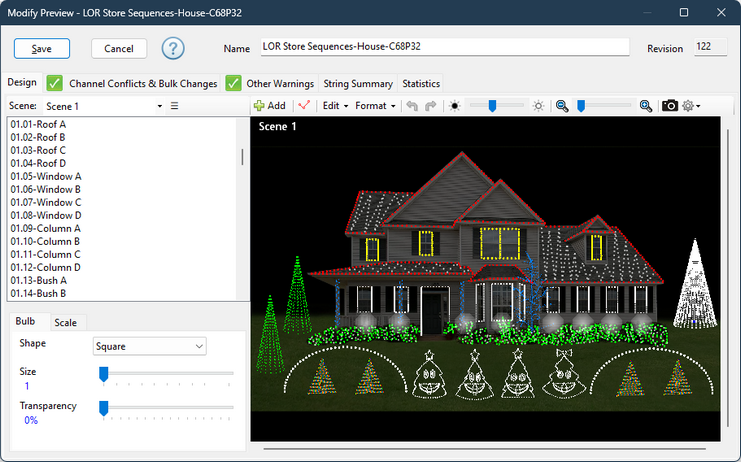The image size is (741, 462).
Task: Switch to the Design tab
Action: (22, 82)
